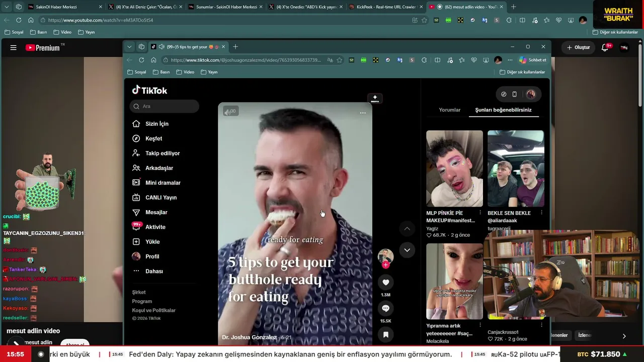This screenshot has height=362, width=644.
Task: Switch to Sunumlar - SakinOl tab
Action: 225,7
